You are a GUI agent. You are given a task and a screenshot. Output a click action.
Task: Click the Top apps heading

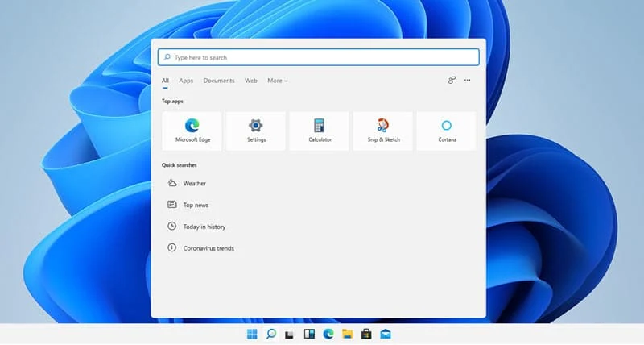click(172, 101)
